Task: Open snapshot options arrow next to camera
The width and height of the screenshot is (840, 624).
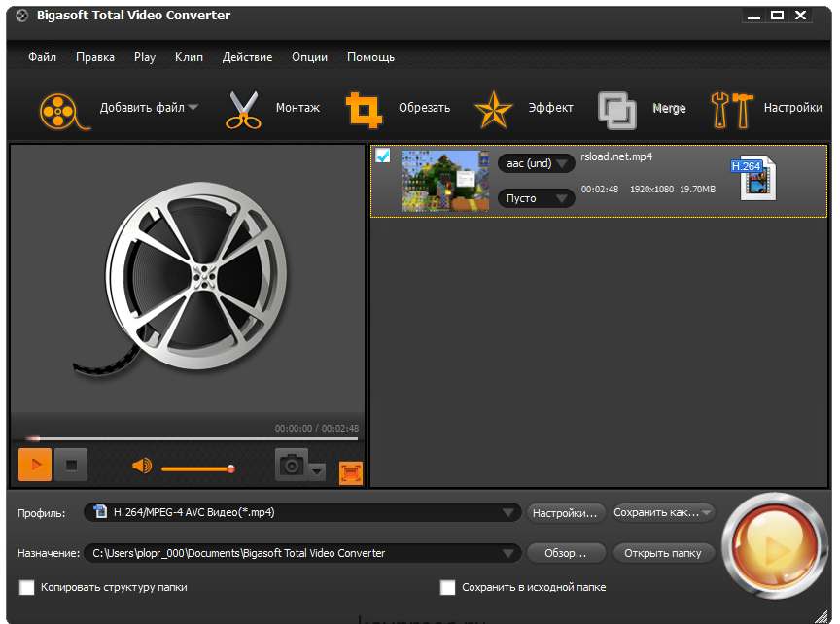Action: [317, 471]
